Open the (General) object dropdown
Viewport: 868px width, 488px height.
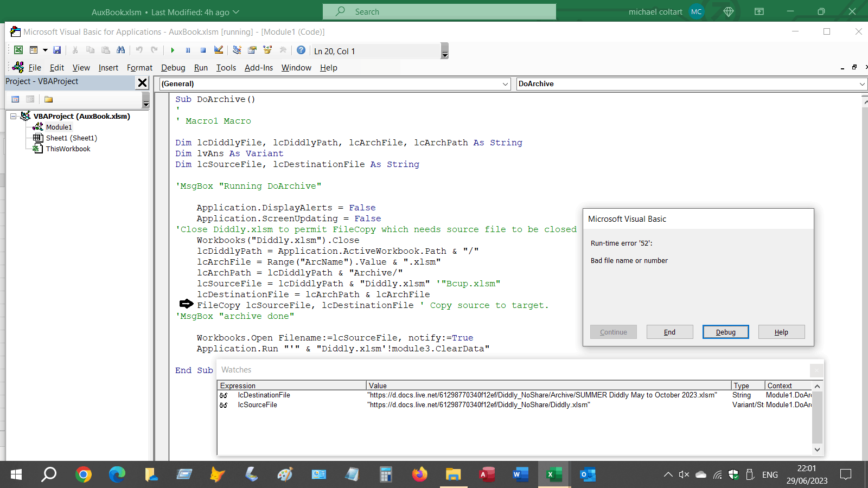tap(505, 84)
